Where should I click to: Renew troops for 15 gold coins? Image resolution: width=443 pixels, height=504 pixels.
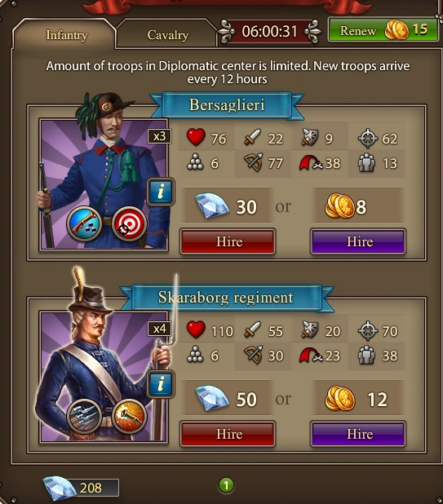(x=383, y=30)
